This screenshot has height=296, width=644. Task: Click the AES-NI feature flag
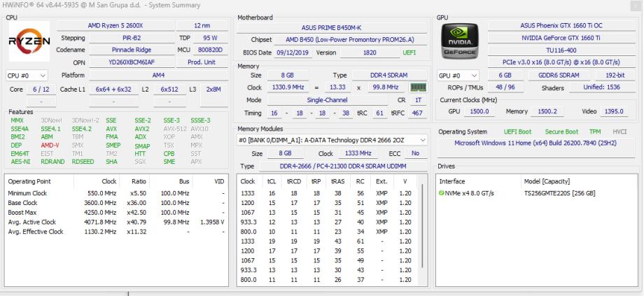[x=20, y=162]
